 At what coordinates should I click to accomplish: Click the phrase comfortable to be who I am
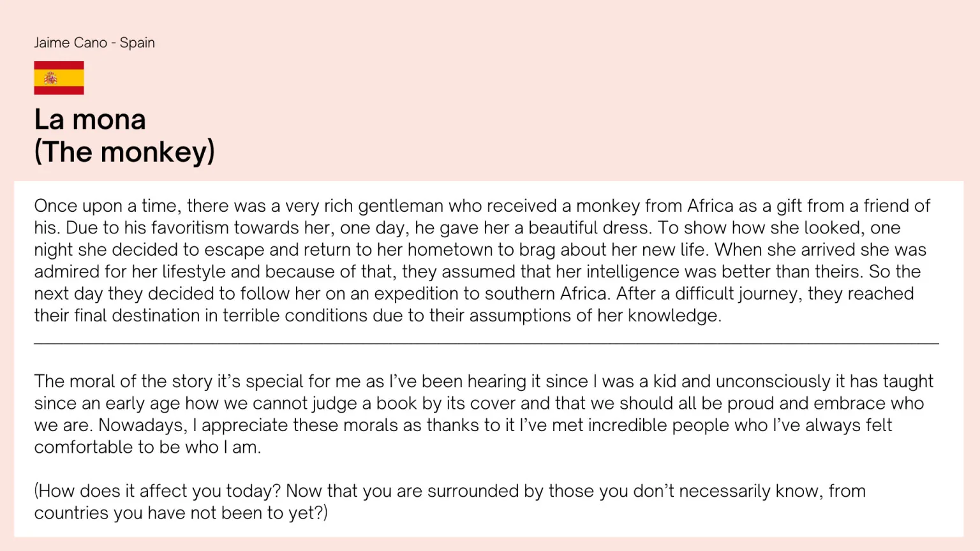coord(147,447)
